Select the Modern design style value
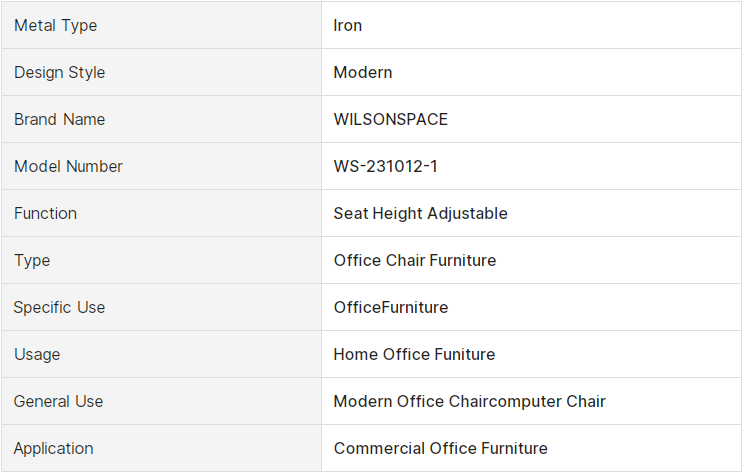 pyautogui.click(x=363, y=73)
